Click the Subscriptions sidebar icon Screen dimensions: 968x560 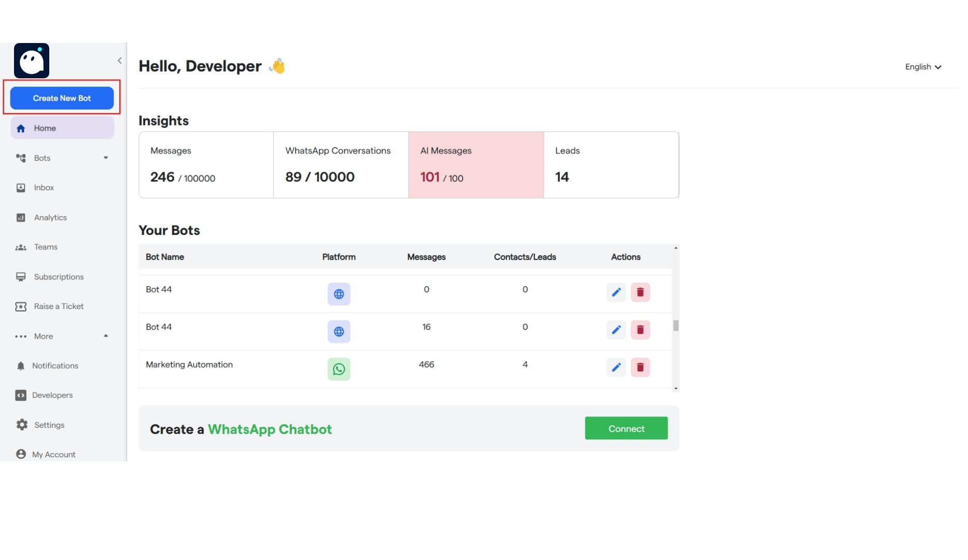21,276
